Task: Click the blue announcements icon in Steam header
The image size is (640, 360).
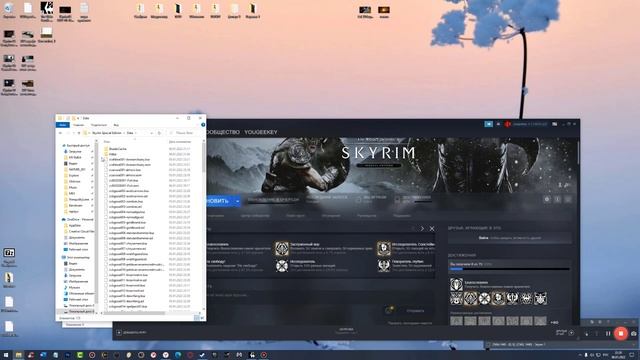Action: pyautogui.click(x=489, y=124)
